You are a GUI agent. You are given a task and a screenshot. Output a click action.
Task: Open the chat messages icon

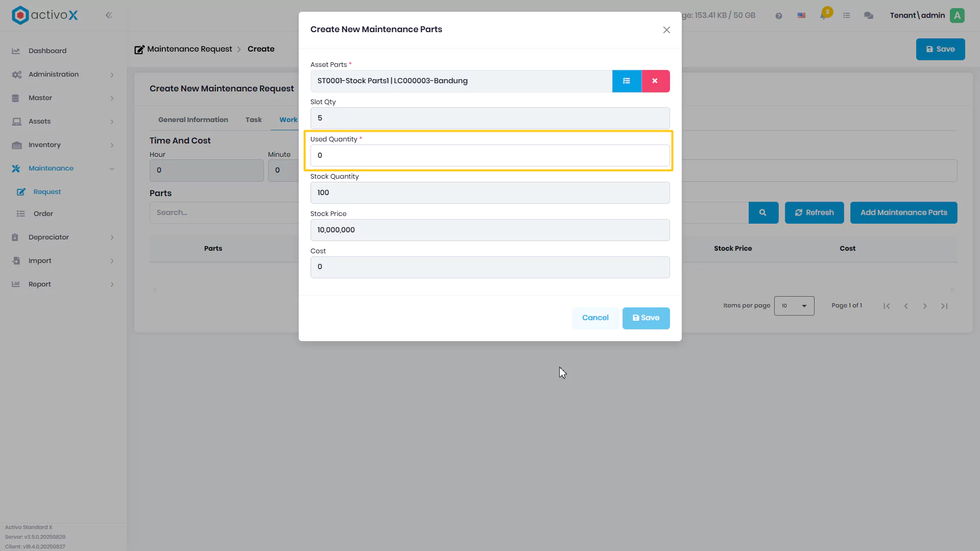point(869,16)
